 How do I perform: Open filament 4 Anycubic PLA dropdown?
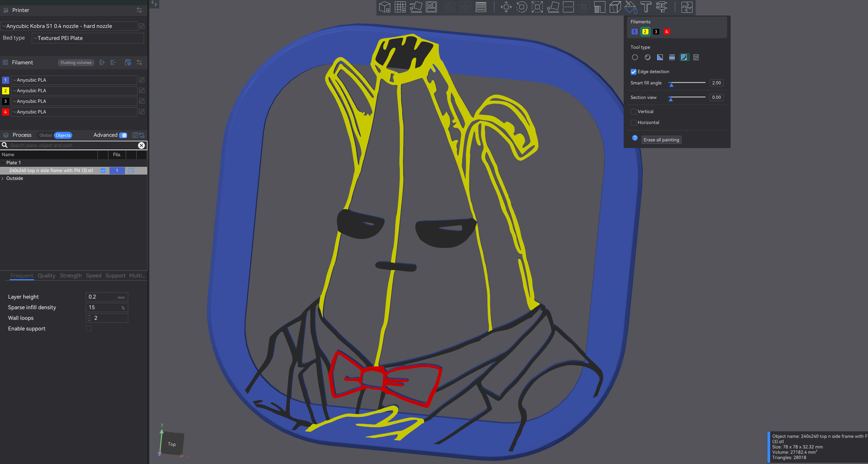pyautogui.click(x=74, y=112)
